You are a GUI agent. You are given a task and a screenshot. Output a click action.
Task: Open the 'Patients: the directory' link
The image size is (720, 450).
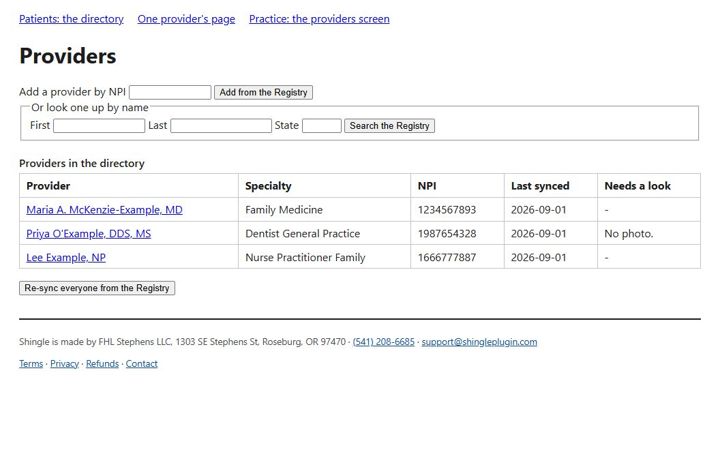(71, 19)
